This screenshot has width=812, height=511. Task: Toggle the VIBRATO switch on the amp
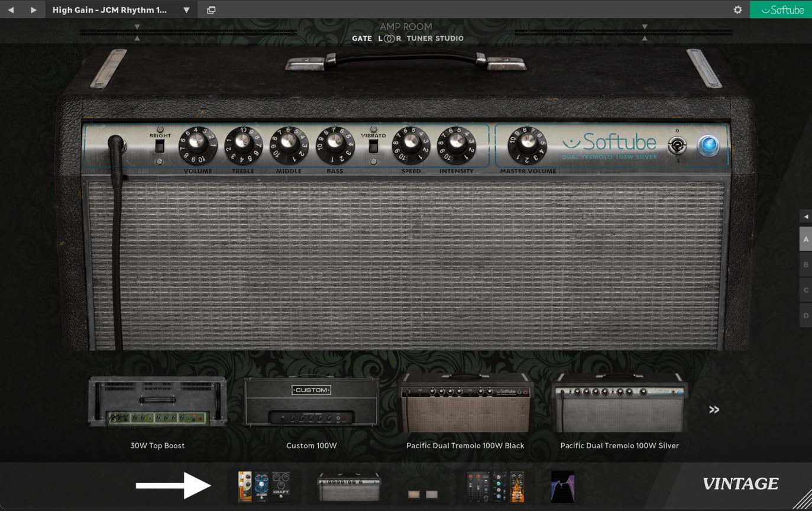coord(373,146)
